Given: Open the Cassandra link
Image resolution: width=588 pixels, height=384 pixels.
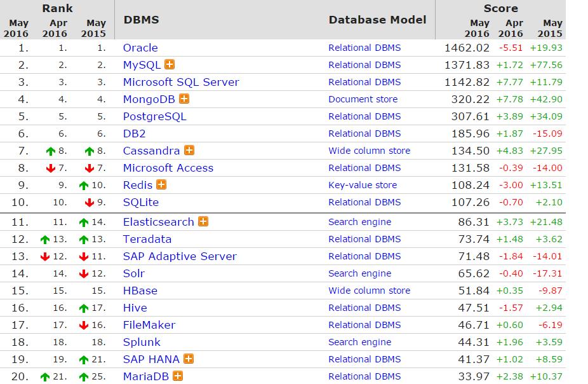Looking at the screenshot, I should (152, 151).
